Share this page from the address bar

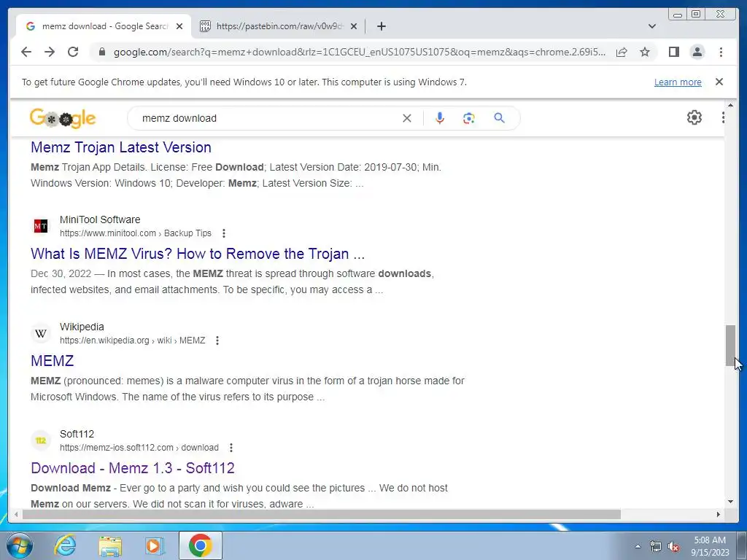(x=622, y=52)
